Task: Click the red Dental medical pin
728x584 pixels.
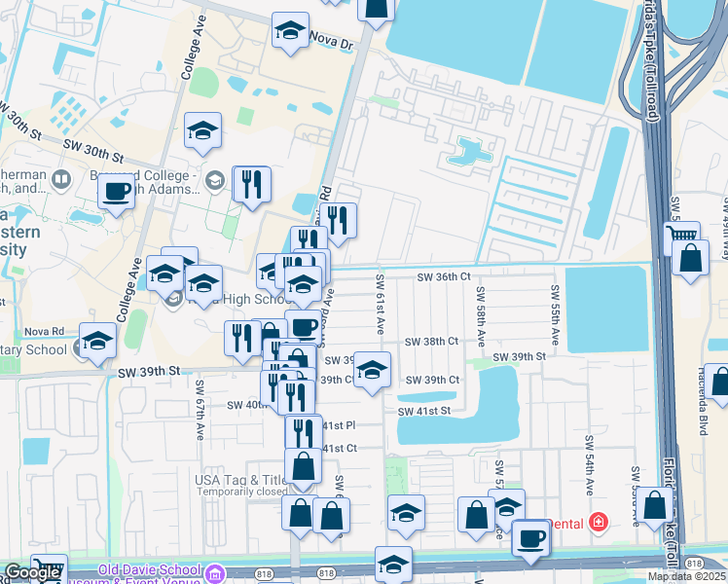Action: (599, 523)
